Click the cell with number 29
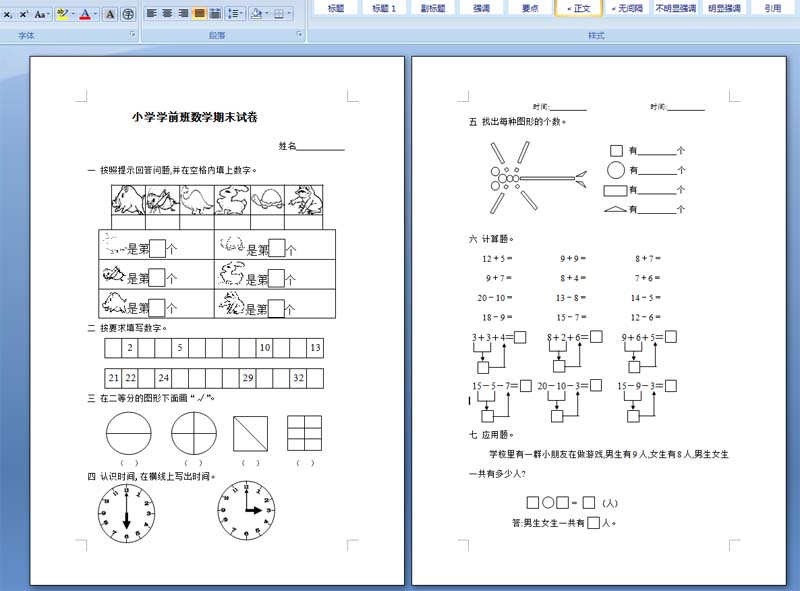Viewport: 800px width, 591px height. coord(248,378)
